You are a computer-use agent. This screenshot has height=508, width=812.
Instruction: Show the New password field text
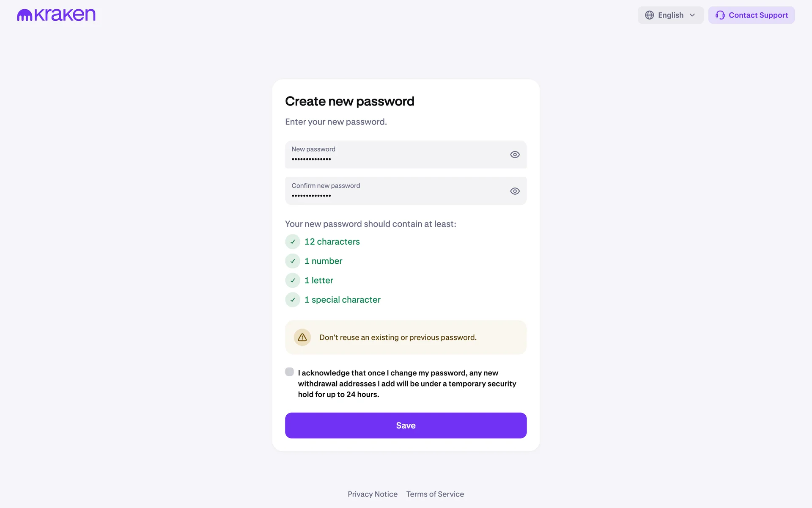point(515,155)
